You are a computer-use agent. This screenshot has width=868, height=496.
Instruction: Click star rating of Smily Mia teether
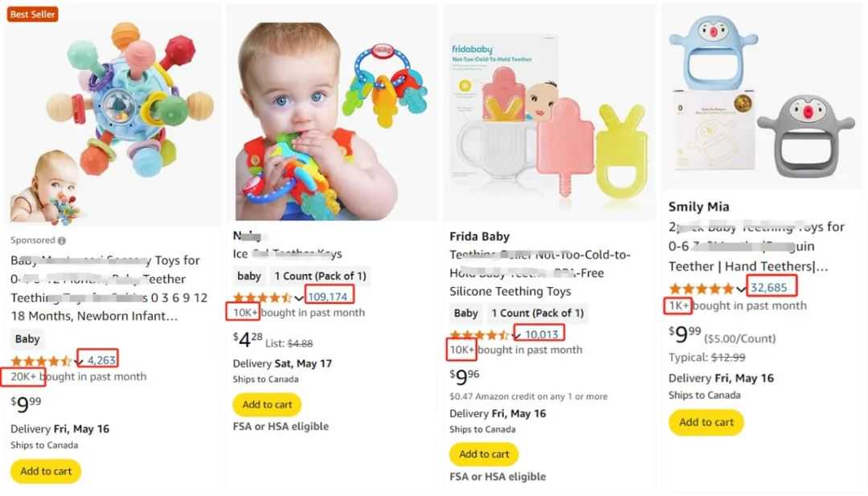click(x=702, y=288)
